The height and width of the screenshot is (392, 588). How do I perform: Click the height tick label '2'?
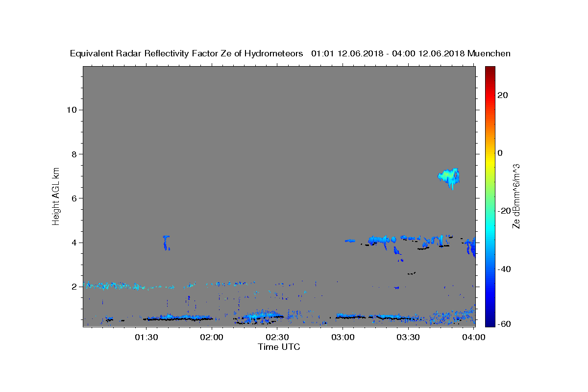[73, 287]
